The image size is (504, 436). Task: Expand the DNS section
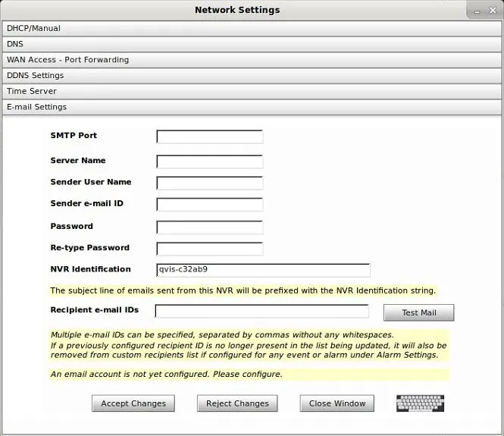coord(252,45)
